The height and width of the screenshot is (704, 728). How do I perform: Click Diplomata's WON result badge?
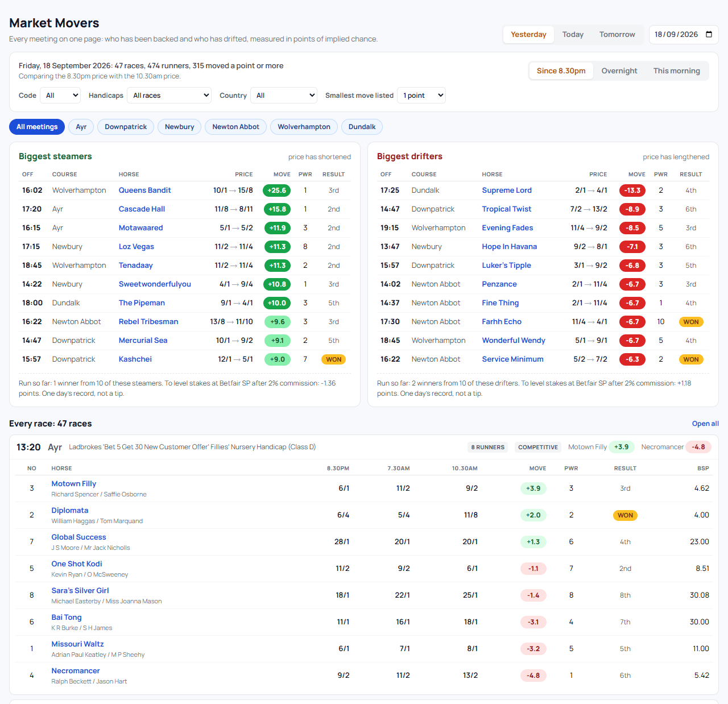[x=625, y=515]
